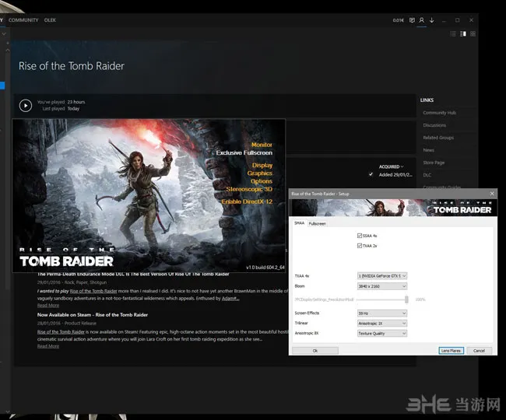The width and height of the screenshot is (506, 420).
Task: Click the Lens Flares button
Action: (451, 351)
